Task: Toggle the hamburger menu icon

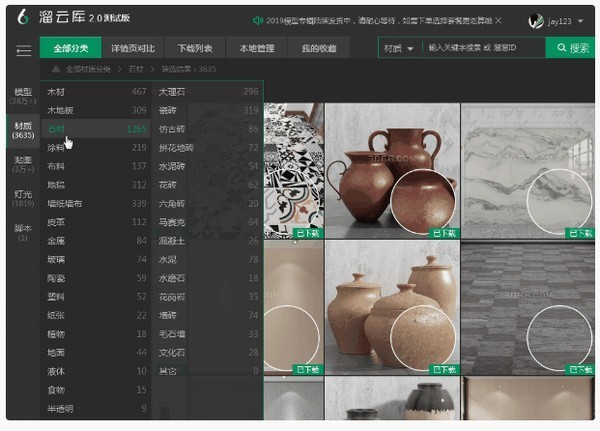Action: 23,50
